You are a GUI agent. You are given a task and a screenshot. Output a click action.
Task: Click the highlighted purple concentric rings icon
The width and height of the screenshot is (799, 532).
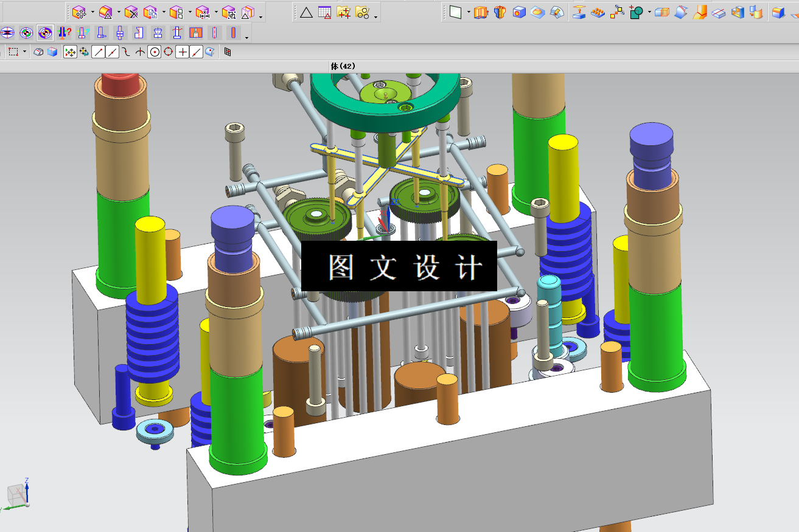[45, 33]
